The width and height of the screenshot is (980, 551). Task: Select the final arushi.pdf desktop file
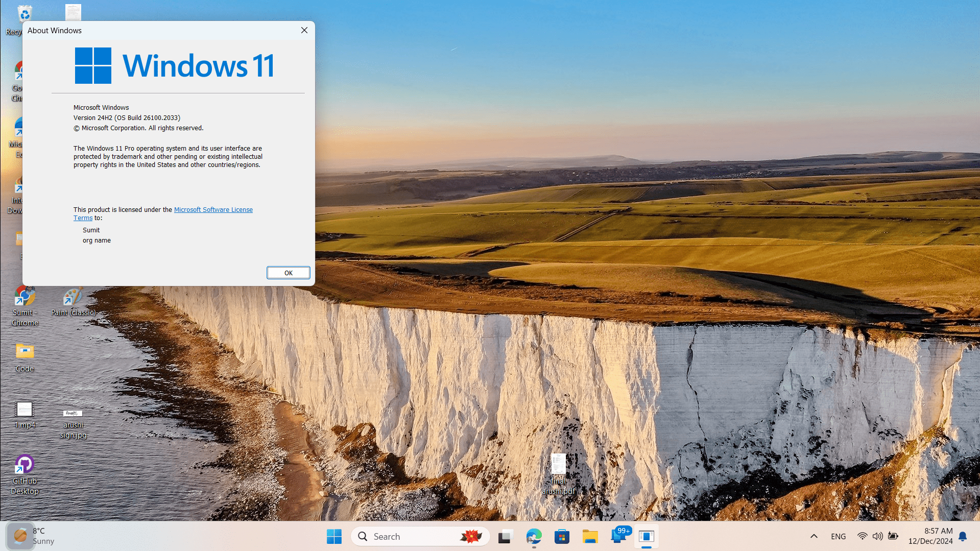click(x=558, y=474)
